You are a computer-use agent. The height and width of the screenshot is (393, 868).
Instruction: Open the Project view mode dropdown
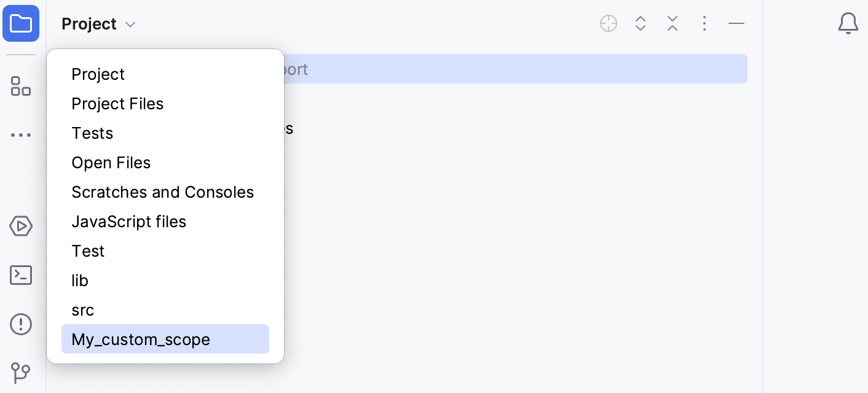click(99, 23)
